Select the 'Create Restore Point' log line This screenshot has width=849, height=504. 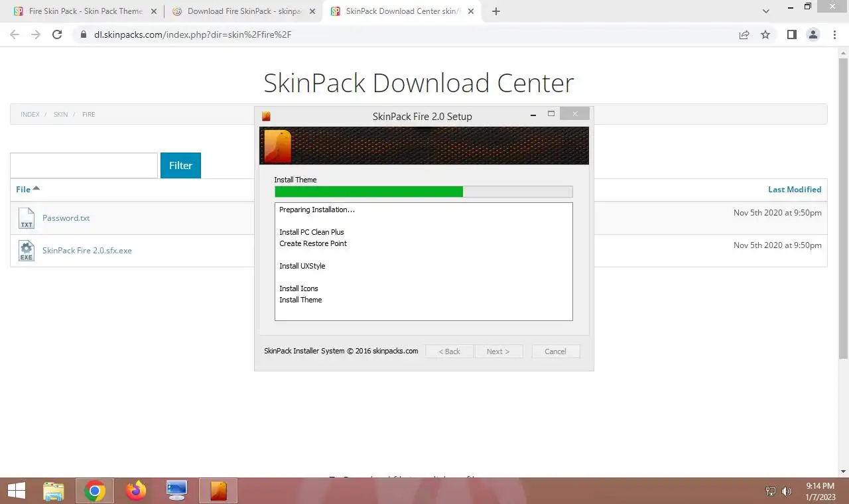313,243
